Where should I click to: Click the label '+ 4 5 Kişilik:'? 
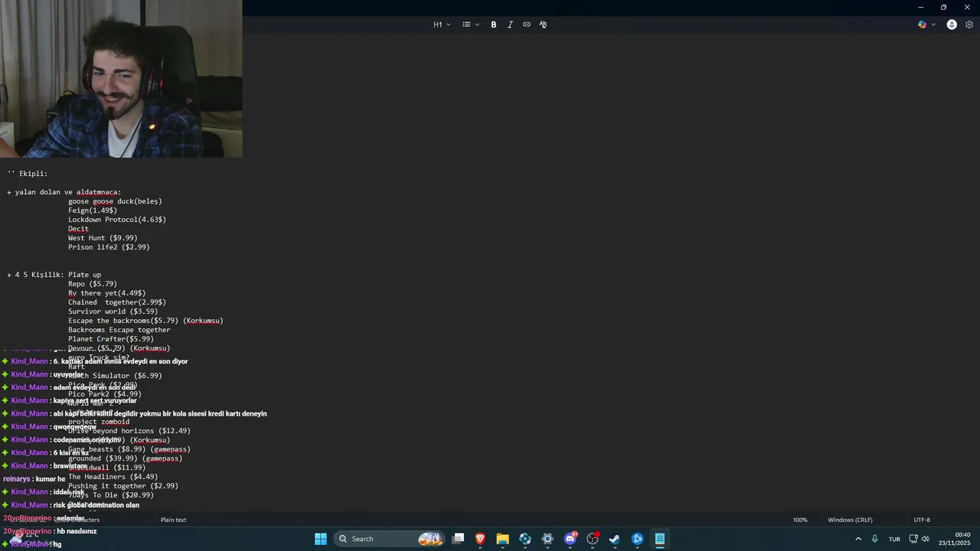(35, 275)
